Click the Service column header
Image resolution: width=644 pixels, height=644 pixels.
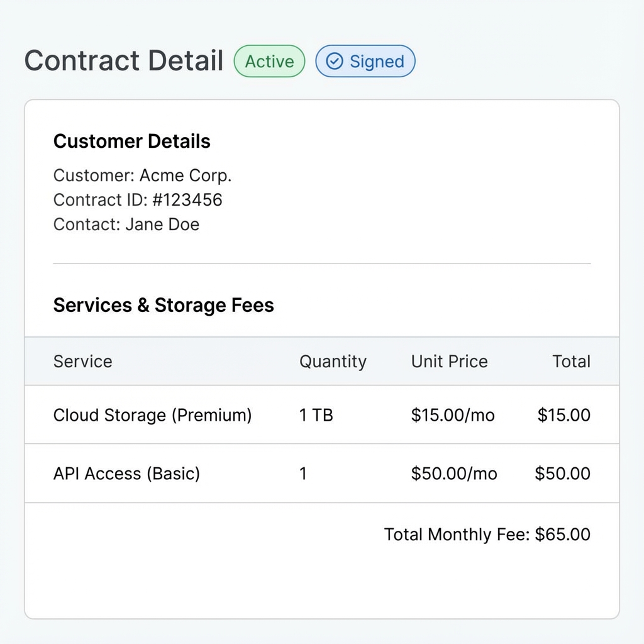click(82, 362)
